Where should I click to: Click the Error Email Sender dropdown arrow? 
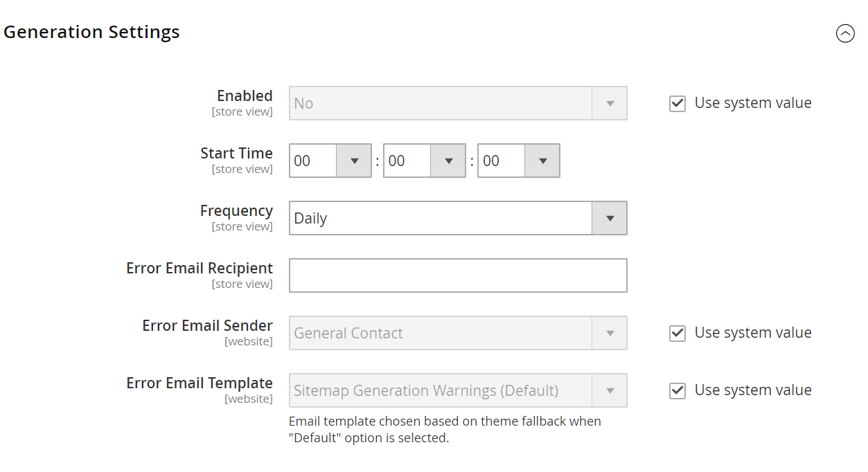tap(610, 333)
